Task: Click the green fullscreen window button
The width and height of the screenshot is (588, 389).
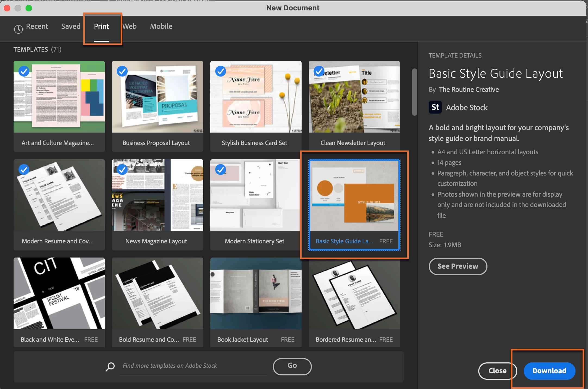Action: point(29,8)
